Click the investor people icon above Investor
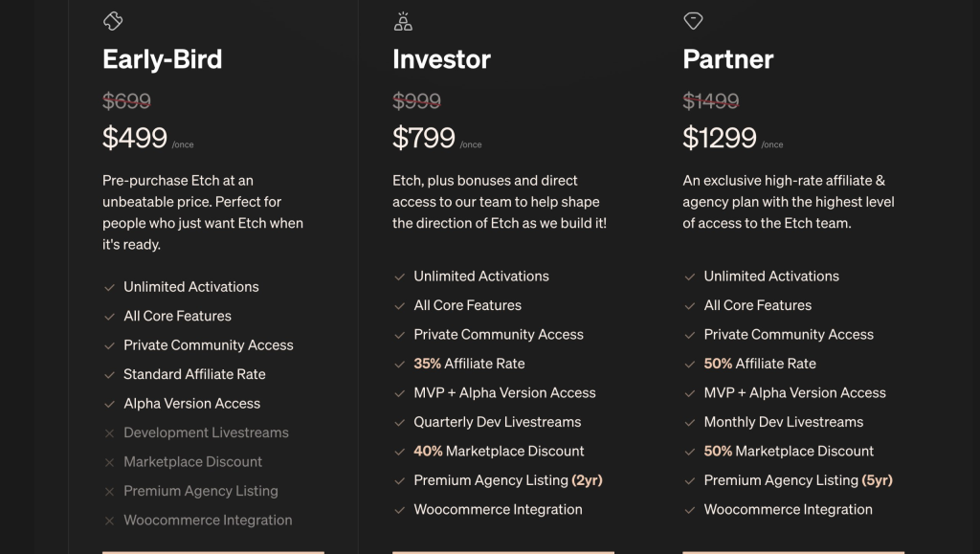Image resolution: width=980 pixels, height=554 pixels. point(403,21)
